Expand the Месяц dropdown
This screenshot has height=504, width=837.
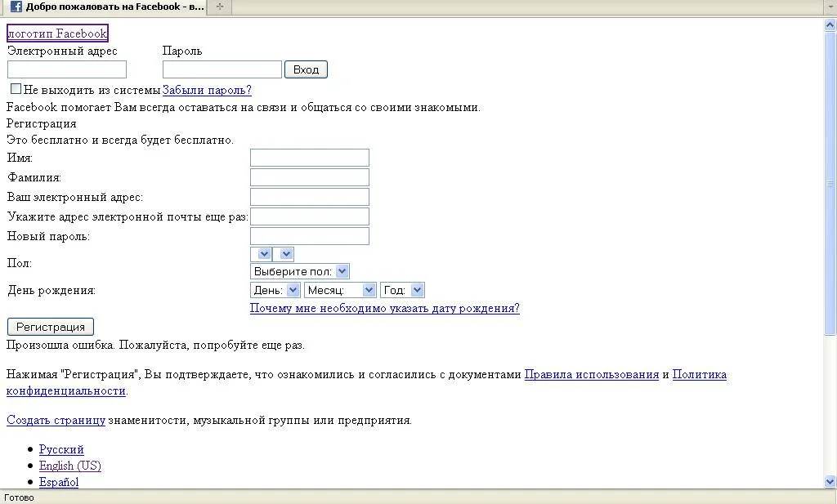(x=340, y=290)
